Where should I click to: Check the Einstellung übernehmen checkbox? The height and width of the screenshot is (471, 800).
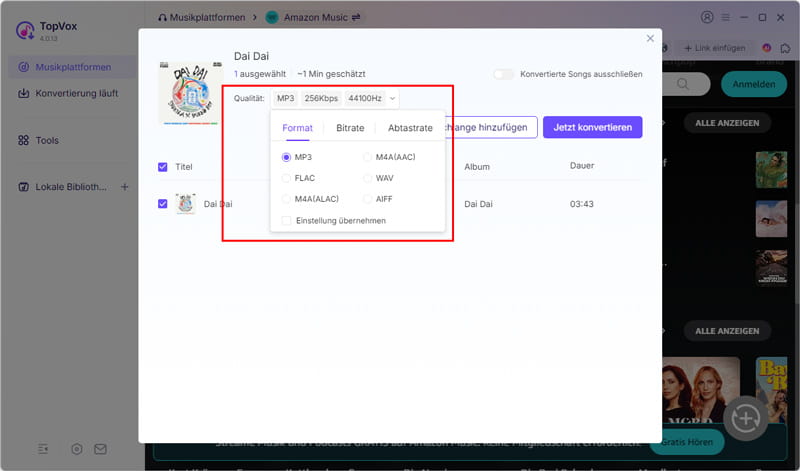(287, 220)
